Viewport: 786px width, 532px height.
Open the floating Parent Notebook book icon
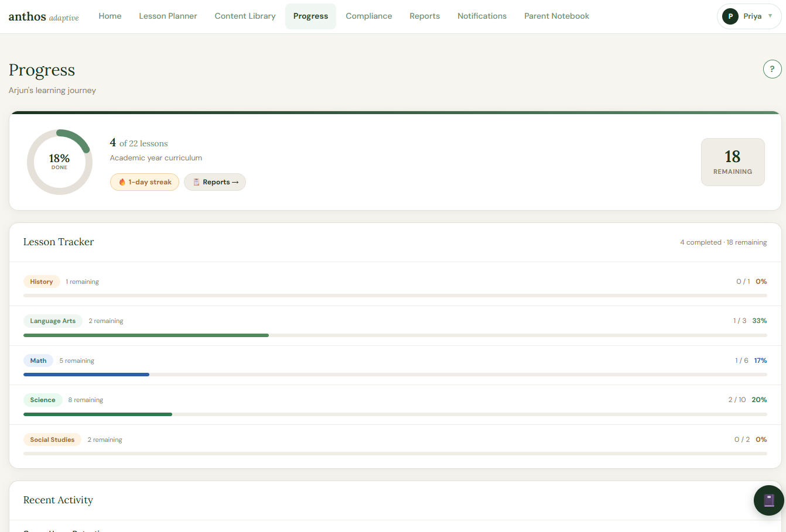[769, 500]
